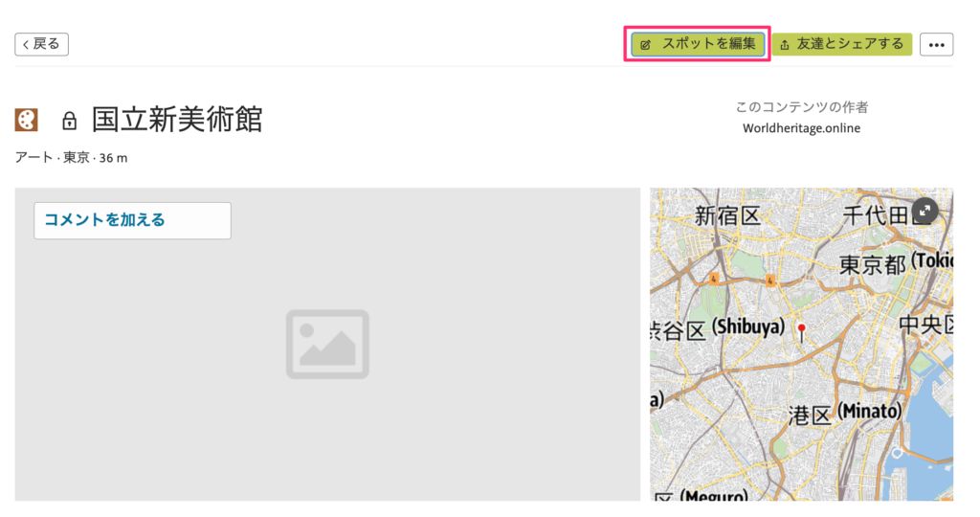This screenshot has height=517, width=980.
Task: Open author Worldheritage.online profile
Action: (x=801, y=128)
